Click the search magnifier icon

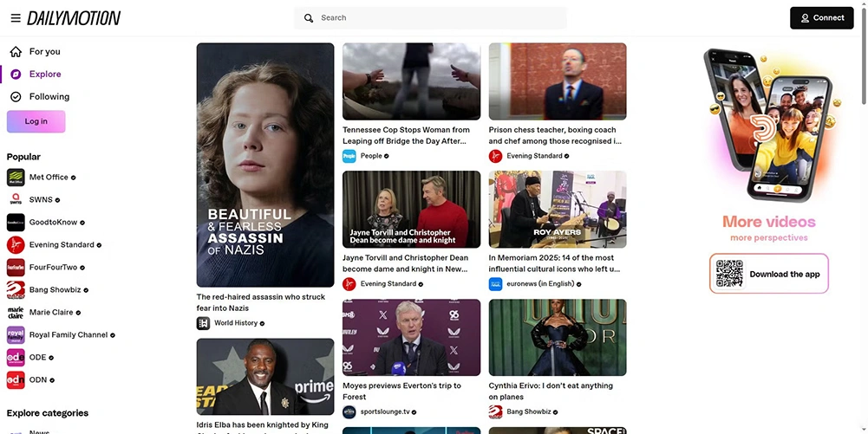click(x=309, y=18)
